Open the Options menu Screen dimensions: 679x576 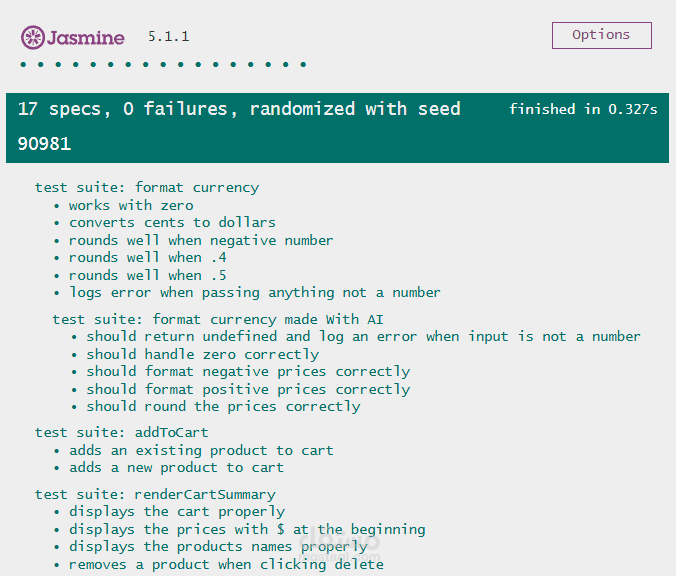601,35
